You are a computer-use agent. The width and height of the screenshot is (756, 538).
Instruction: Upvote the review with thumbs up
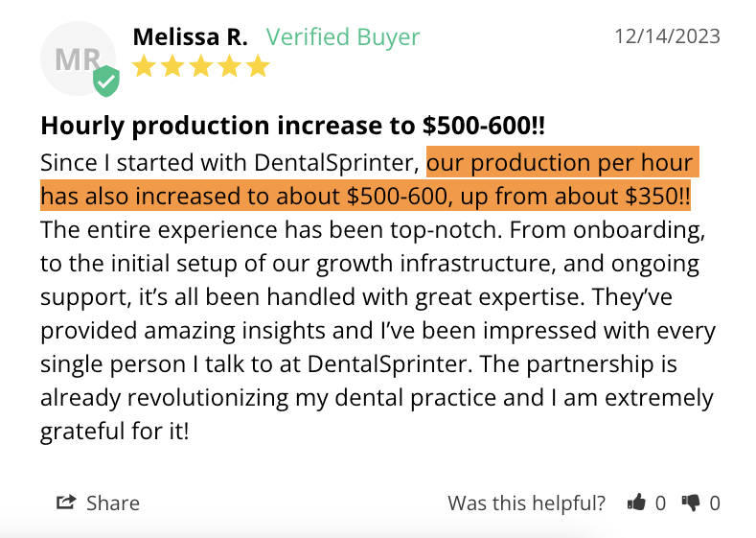click(x=636, y=503)
